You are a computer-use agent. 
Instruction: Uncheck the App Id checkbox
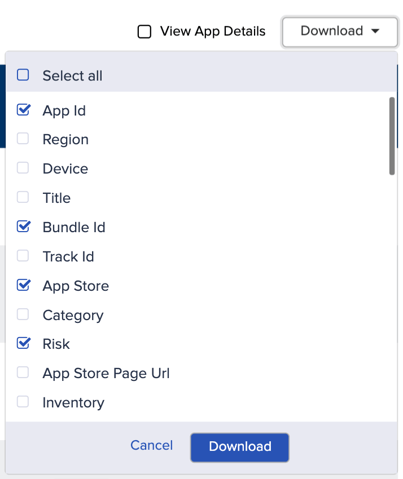click(x=23, y=110)
